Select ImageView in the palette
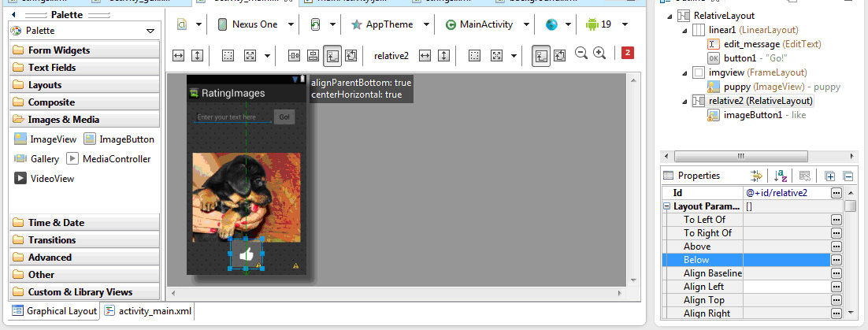868x330 pixels. tap(46, 139)
